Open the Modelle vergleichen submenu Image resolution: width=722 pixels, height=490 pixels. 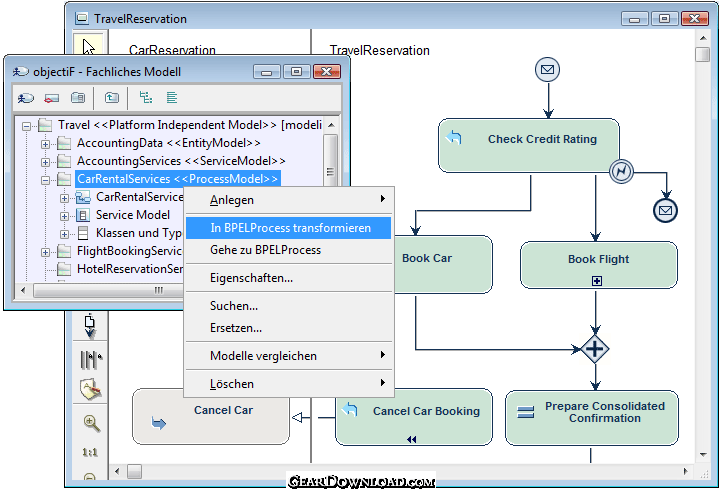(289, 356)
